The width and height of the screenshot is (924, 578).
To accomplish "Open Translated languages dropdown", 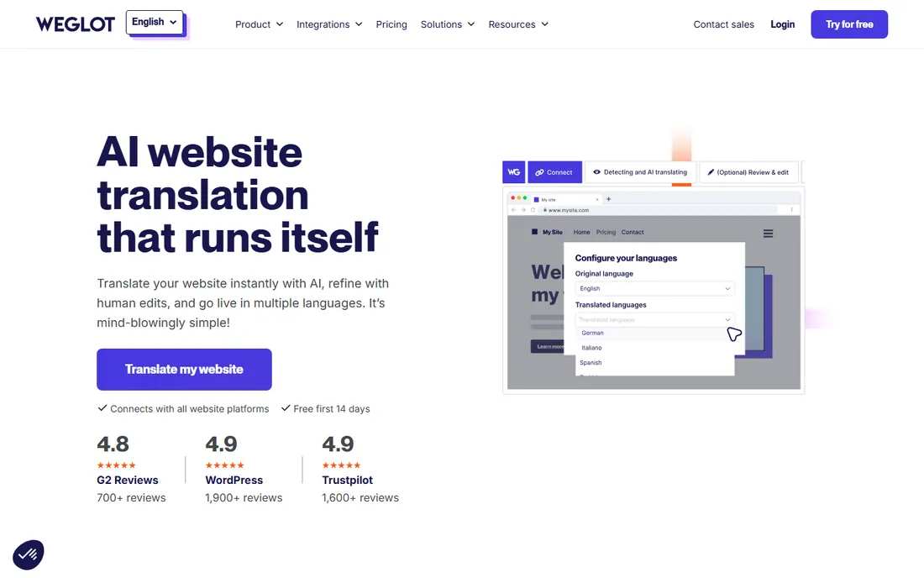I will pos(654,319).
